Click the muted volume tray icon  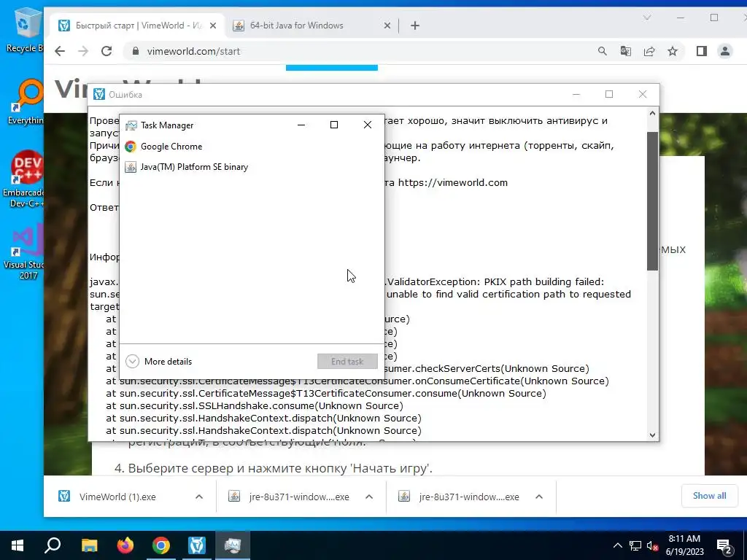click(653, 545)
